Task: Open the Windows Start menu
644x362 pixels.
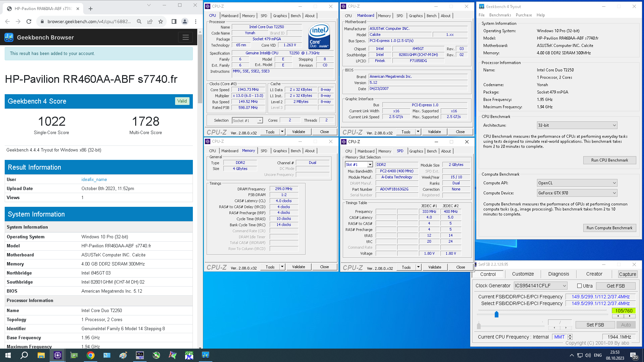Action: tap(8, 355)
